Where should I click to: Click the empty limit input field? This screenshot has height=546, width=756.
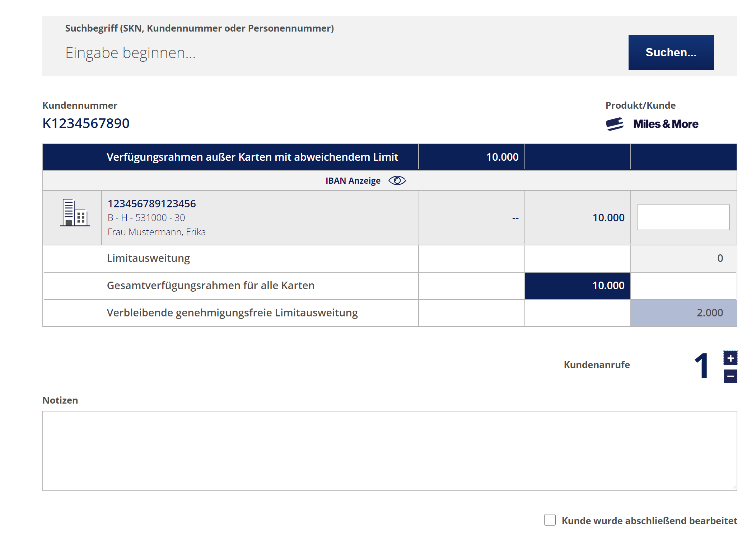(x=683, y=217)
